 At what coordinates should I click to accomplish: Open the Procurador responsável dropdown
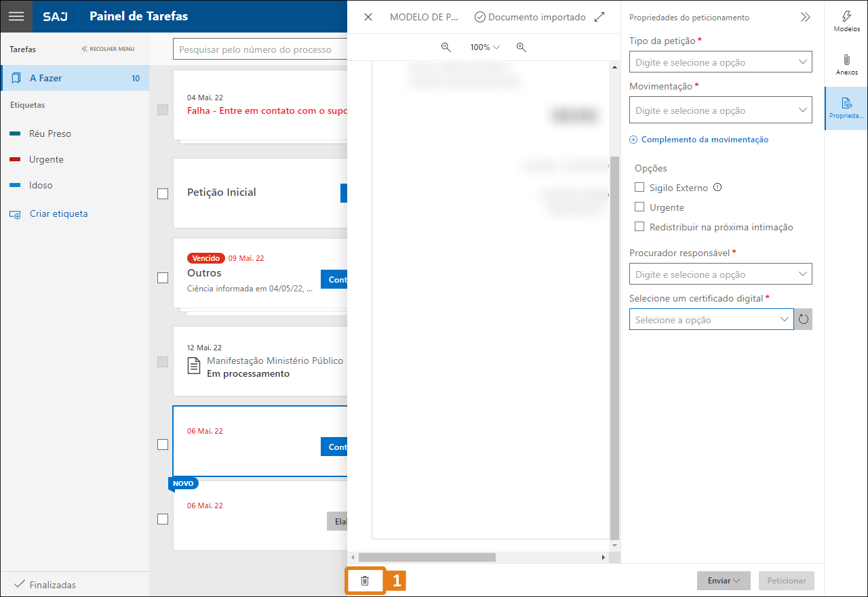(720, 274)
